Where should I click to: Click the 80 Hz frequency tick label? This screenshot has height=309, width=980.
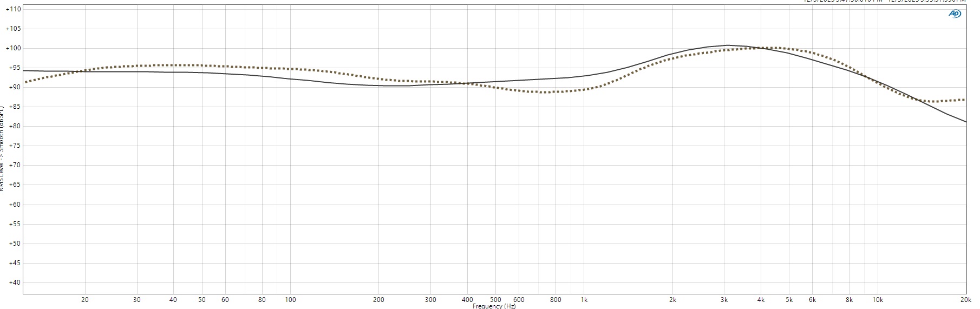click(262, 299)
